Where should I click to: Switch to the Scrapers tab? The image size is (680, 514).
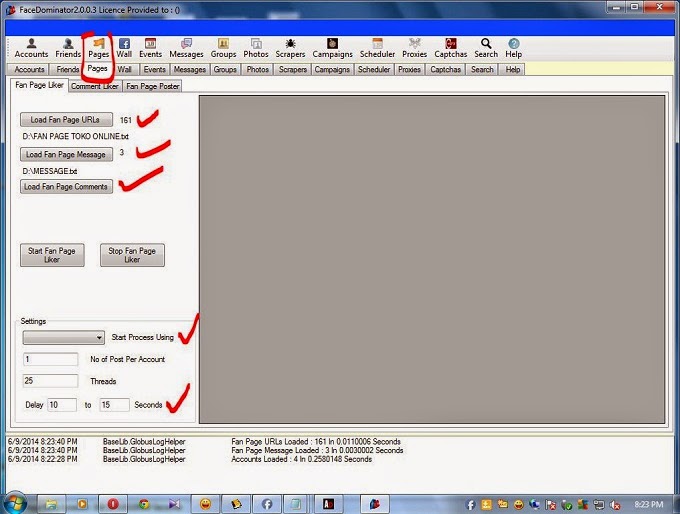pos(293,69)
